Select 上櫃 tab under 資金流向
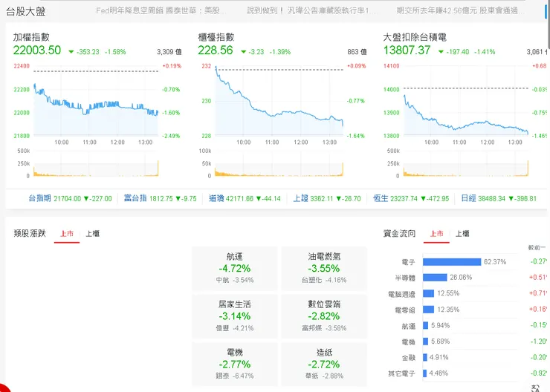The height and width of the screenshot is (392, 550). click(462, 234)
